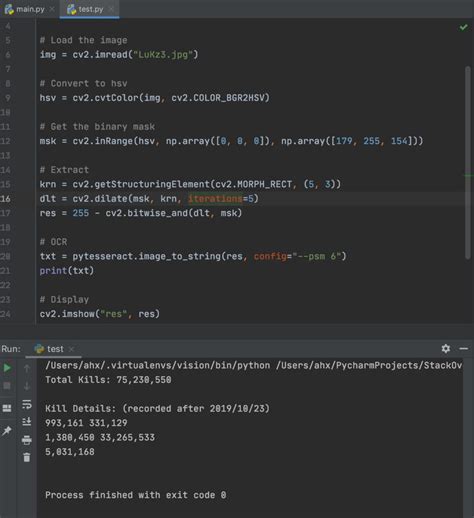This screenshot has height=518, width=474.
Task: Click the "# Load the image" comment
Action: pyautogui.click(x=83, y=40)
